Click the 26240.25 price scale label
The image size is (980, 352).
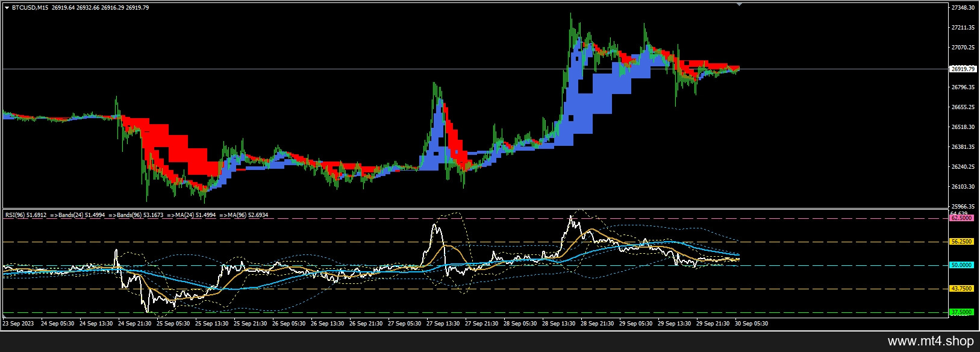click(x=963, y=167)
